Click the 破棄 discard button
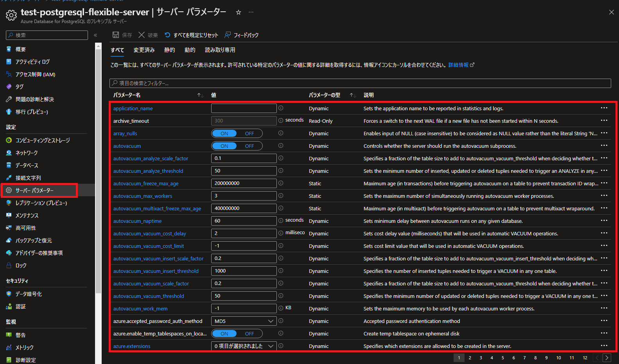 tap(148, 35)
